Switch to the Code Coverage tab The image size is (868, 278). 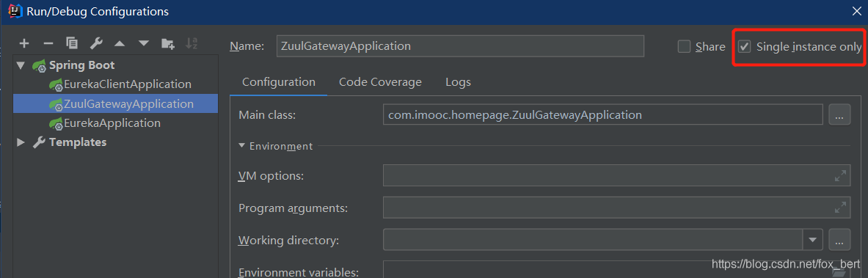[x=380, y=82]
